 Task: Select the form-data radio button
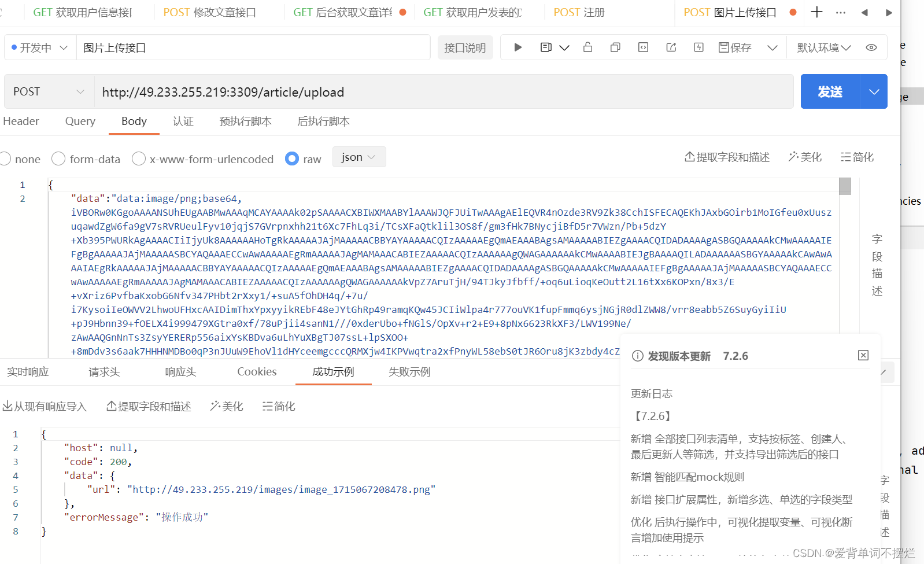click(58, 158)
